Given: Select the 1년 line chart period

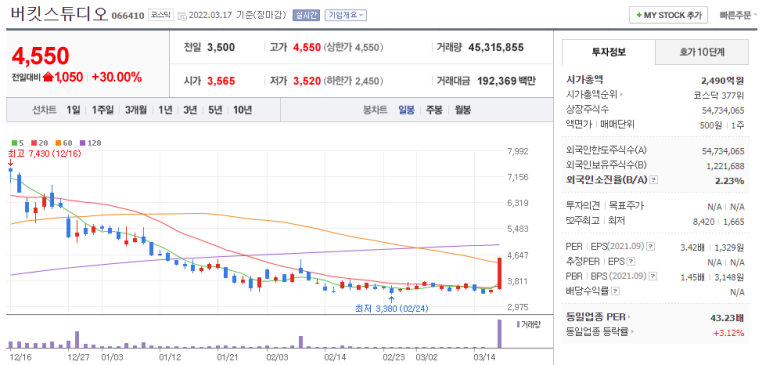Looking at the screenshot, I should point(165,110).
